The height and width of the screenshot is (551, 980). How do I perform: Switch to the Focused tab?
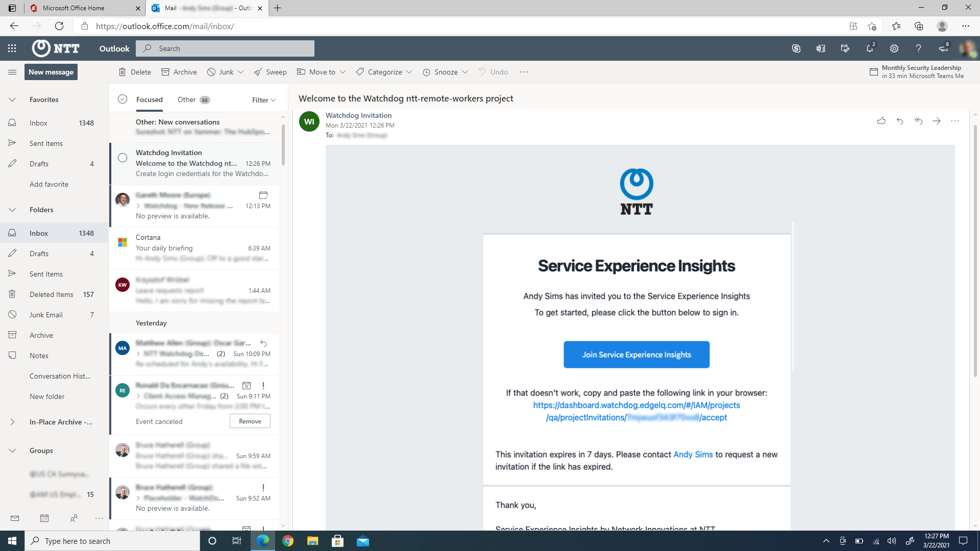(150, 99)
